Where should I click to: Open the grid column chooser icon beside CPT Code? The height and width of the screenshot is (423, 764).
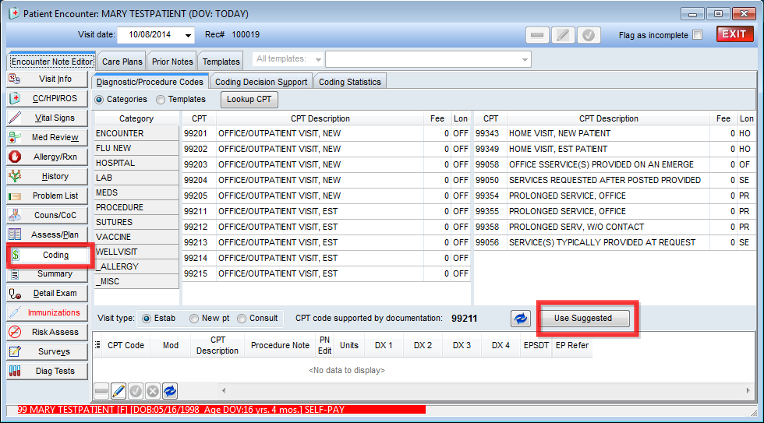pyautogui.click(x=97, y=345)
